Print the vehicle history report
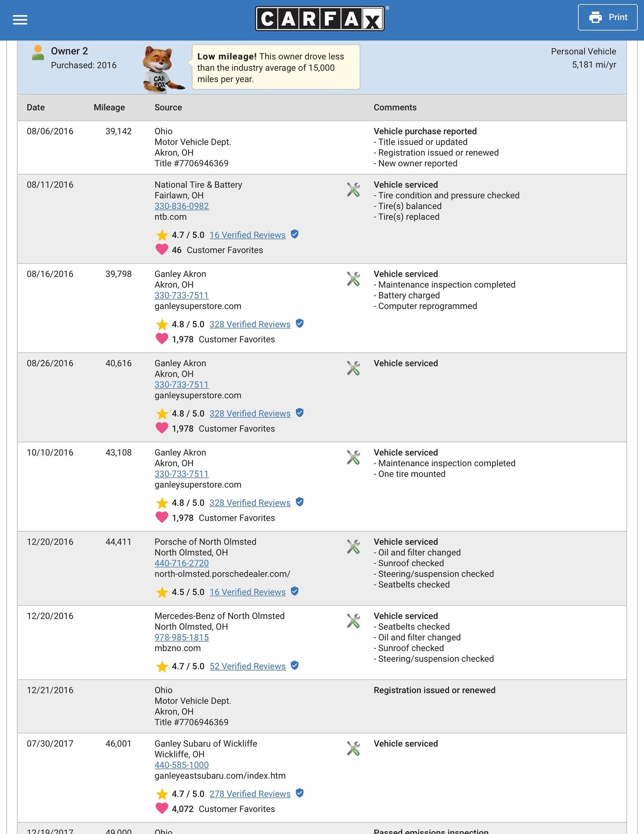This screenshot has width=644, height=834. [607, 18]
